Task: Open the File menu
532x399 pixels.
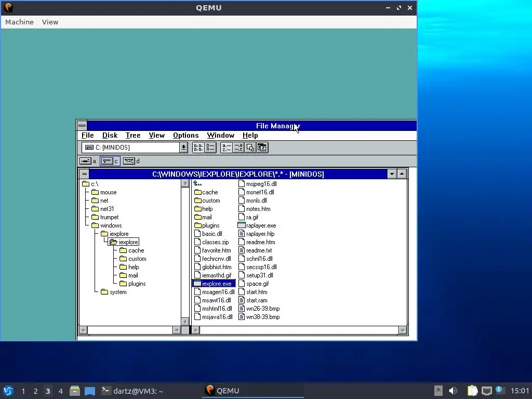Action: (87, 136)
